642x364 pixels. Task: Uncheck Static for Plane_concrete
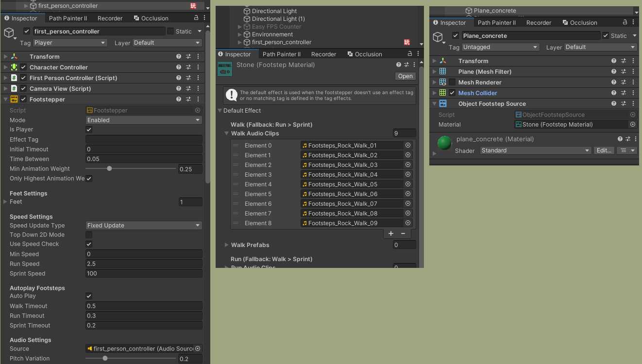606,36
